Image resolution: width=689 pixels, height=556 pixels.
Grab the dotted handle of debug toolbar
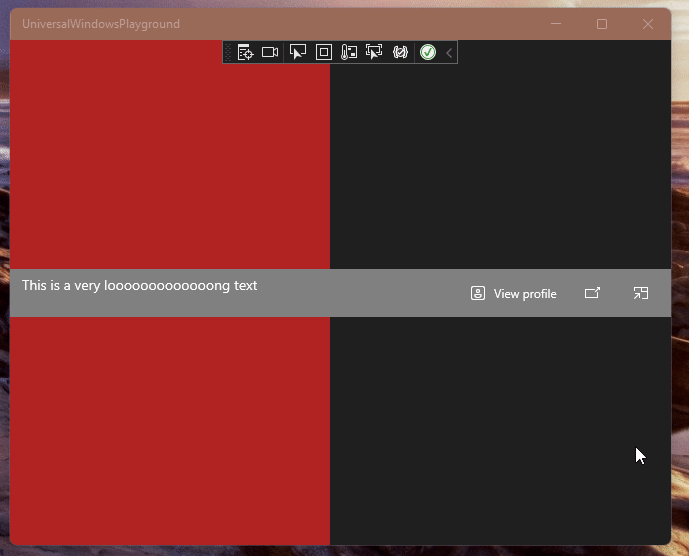point(228,52)
